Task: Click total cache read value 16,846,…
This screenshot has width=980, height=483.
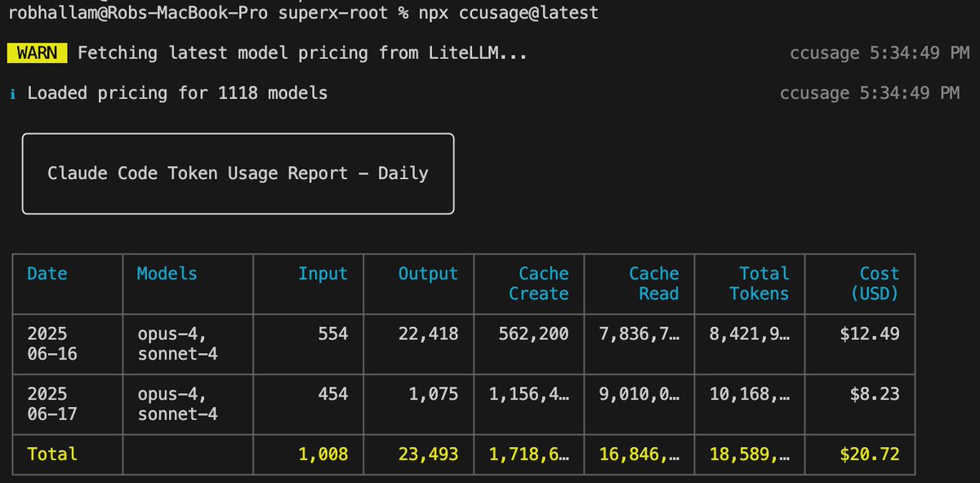Action: tap(639, 454)
